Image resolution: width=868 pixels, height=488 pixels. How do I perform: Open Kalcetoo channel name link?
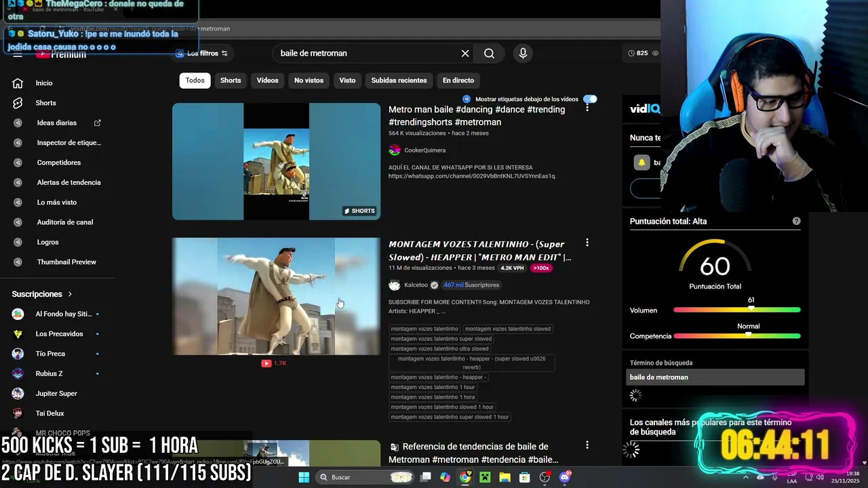[x=416, y=285]
